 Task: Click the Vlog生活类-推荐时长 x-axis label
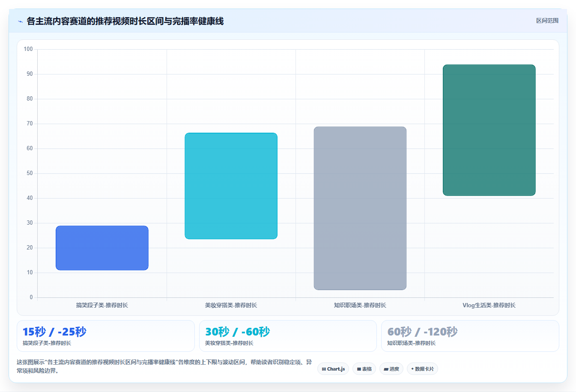click(489, 305)
